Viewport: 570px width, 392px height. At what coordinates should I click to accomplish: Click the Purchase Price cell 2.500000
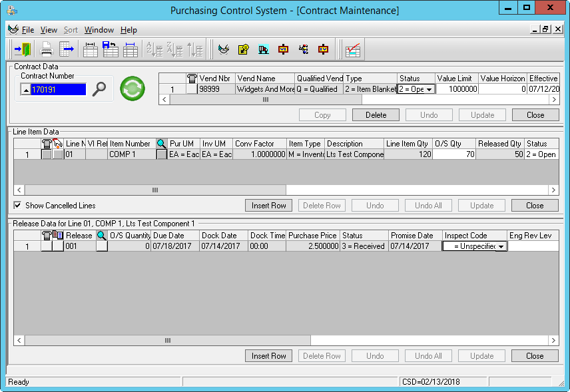pyautogui.click(x=313, y=246)
